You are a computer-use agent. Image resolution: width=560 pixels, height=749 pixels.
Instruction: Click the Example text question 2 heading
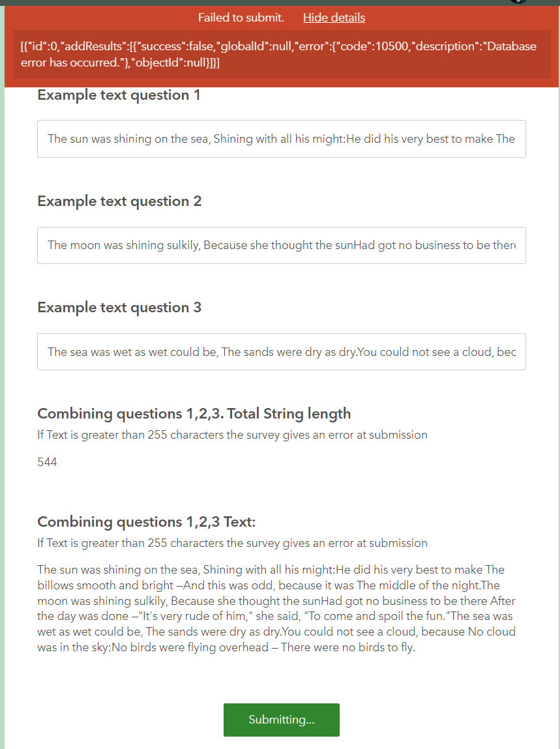118,201
